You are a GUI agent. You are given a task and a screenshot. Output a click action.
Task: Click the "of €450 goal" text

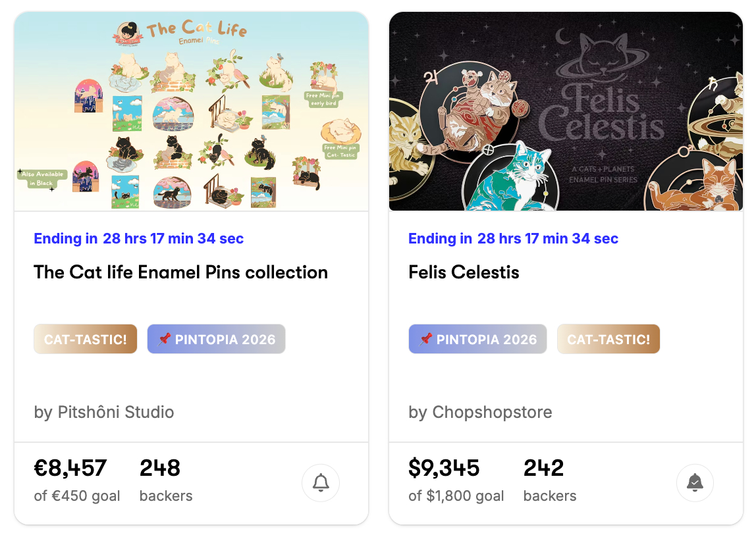(x=77, y=496)
